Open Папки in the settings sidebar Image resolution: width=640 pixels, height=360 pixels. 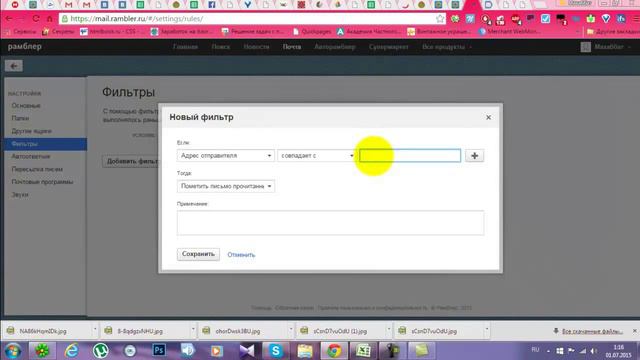20,118
